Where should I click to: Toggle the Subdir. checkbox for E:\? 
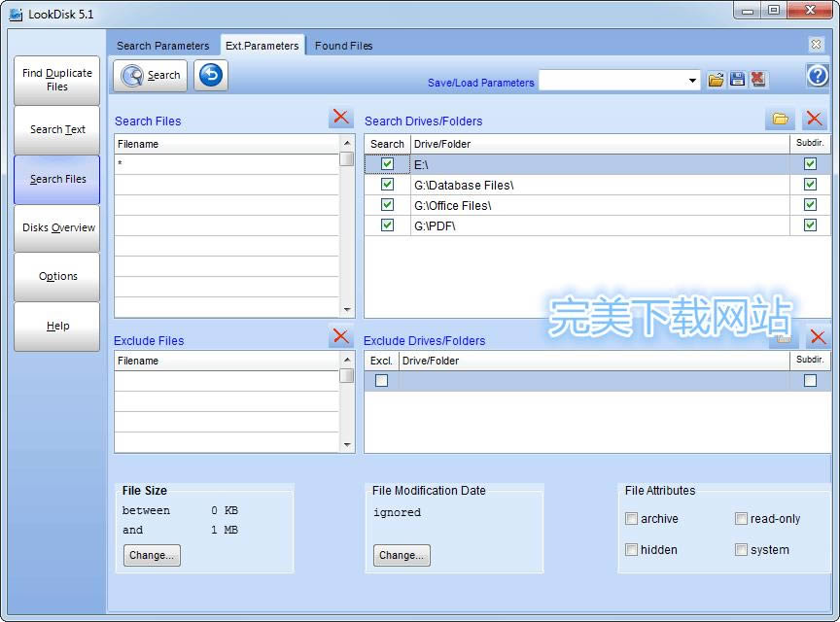pyautogui.click(x=810, y=164)
